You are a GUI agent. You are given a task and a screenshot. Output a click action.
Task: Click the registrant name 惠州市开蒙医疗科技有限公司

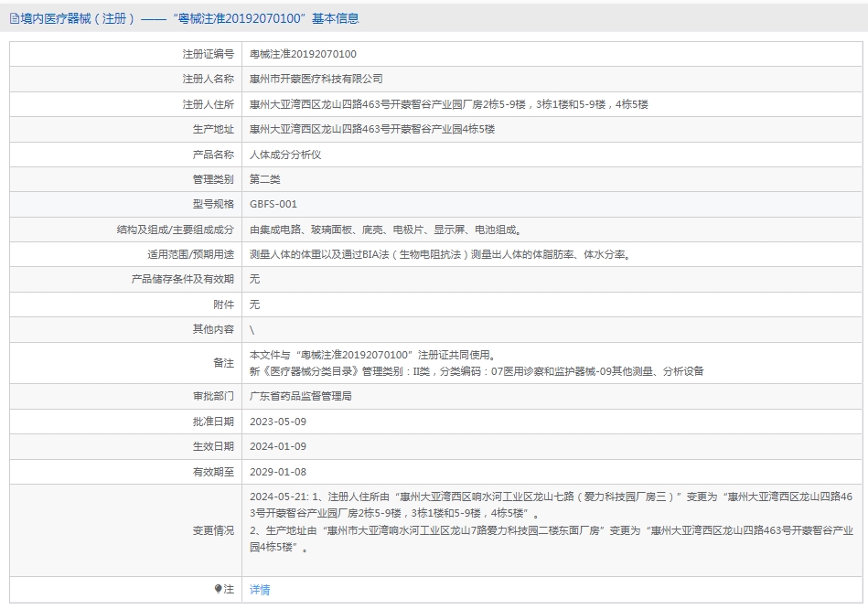point(316,80)
